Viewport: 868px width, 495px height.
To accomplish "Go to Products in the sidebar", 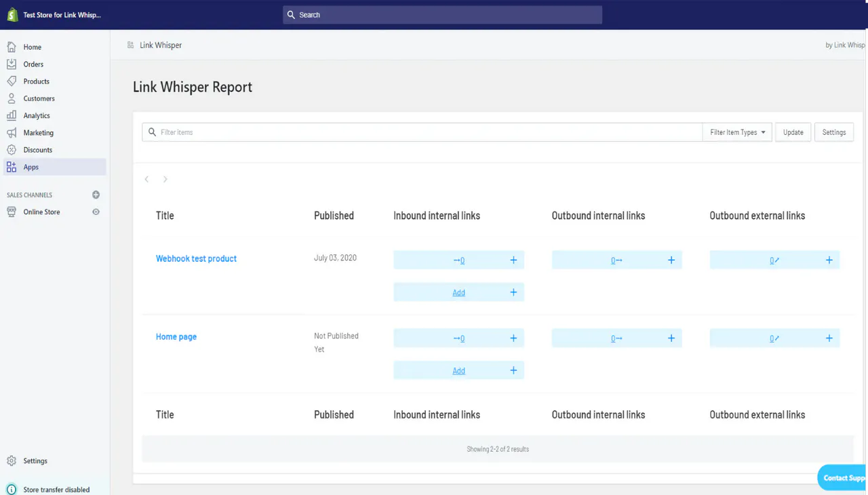I will (x=36, y=81).
